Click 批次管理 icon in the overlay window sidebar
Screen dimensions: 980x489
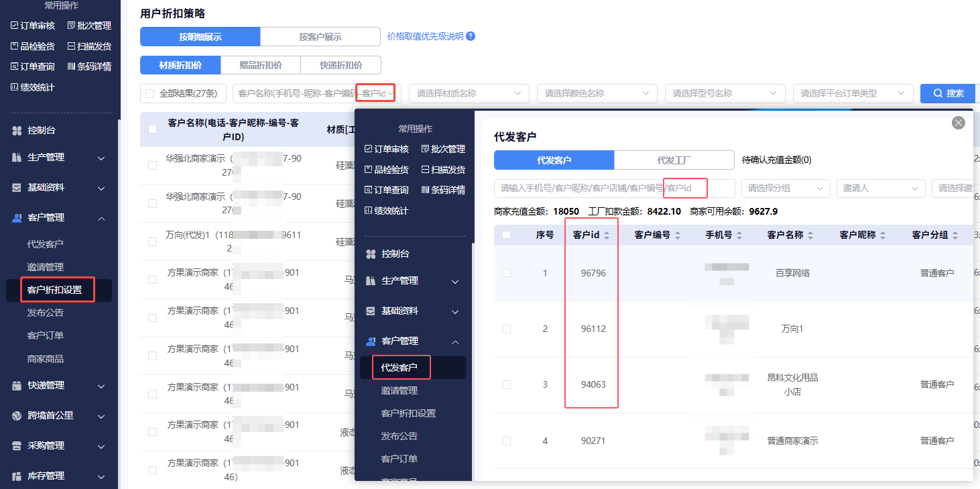[x=425, y=149]
